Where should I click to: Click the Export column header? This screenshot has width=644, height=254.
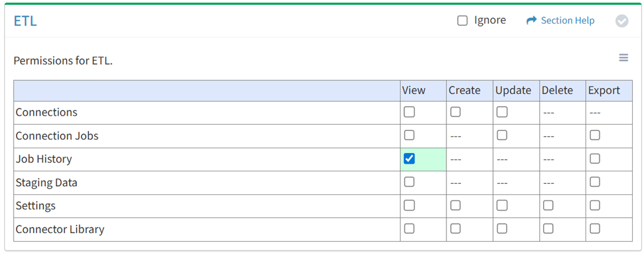coord(604,90)
